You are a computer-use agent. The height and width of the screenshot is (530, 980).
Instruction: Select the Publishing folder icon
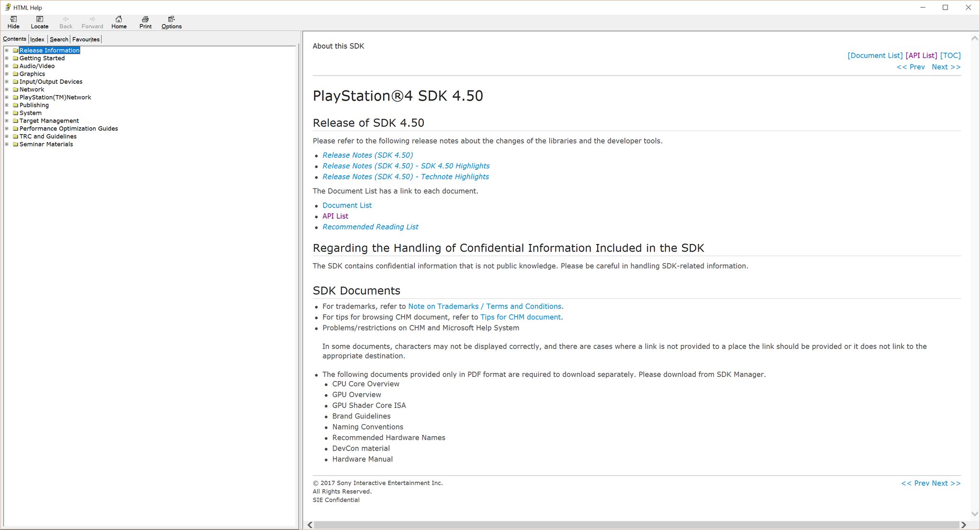coord(15,105)
